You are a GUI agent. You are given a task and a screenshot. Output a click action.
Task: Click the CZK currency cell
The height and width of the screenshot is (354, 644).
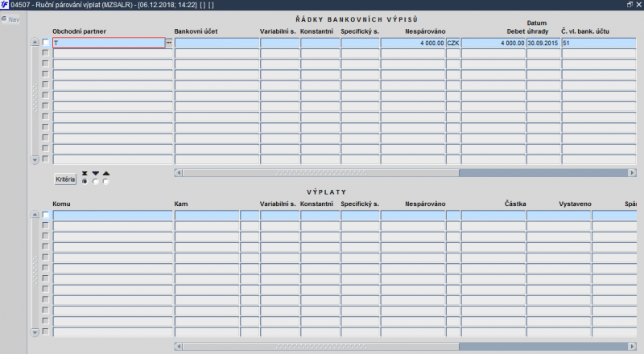click(x=453, y=43)
